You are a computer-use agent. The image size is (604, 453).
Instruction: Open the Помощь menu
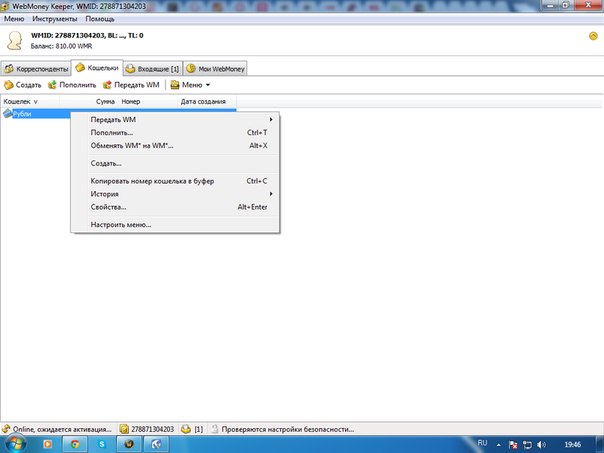(x=100, y=19)
